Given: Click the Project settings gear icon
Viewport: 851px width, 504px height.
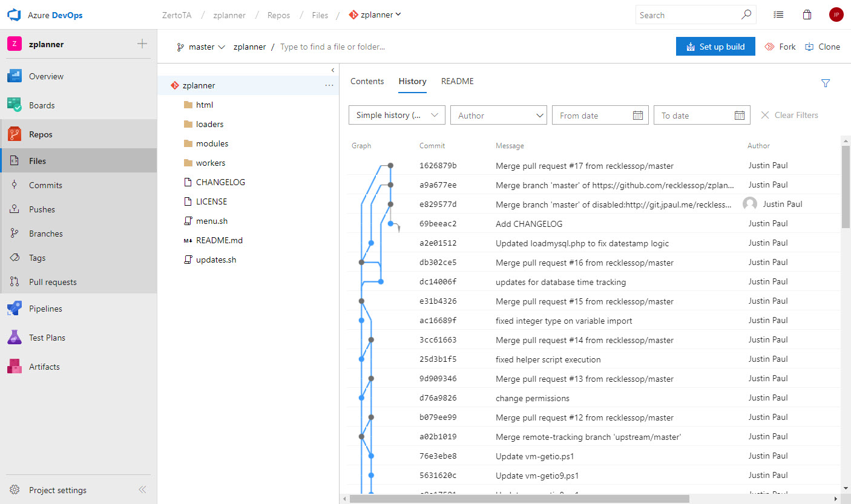Looking at the screenshot, I should point(15,490).
